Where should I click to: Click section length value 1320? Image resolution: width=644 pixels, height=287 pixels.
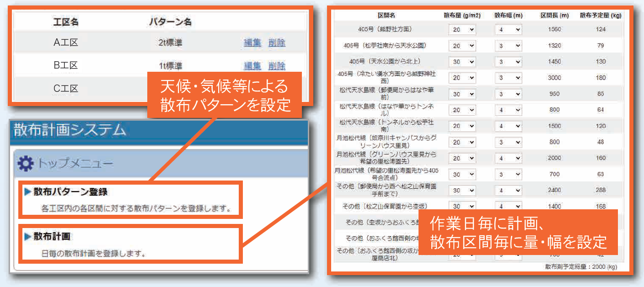(554, 46)
